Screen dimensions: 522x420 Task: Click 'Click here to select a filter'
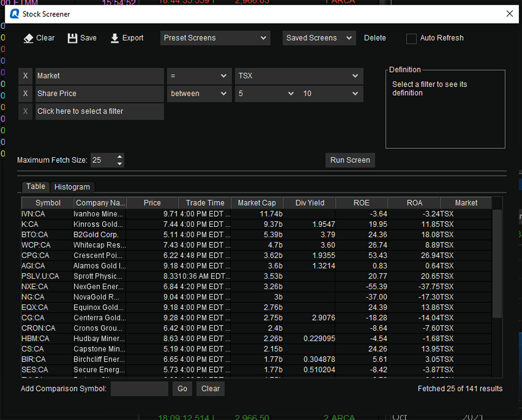pyautogui.click(x=100, y=112)
